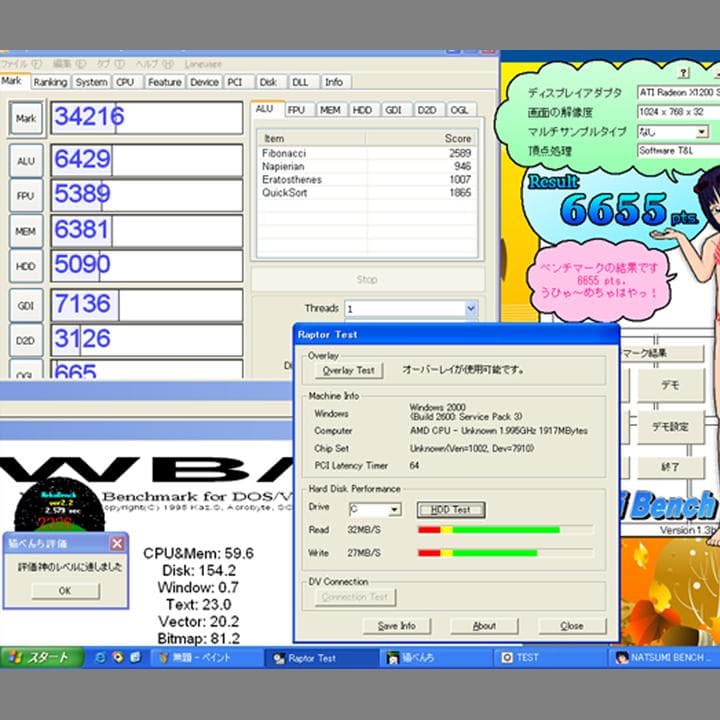Select the OGL score tab
The width and height of the screenshot is (720, 720).
click(x=460, y=110)
